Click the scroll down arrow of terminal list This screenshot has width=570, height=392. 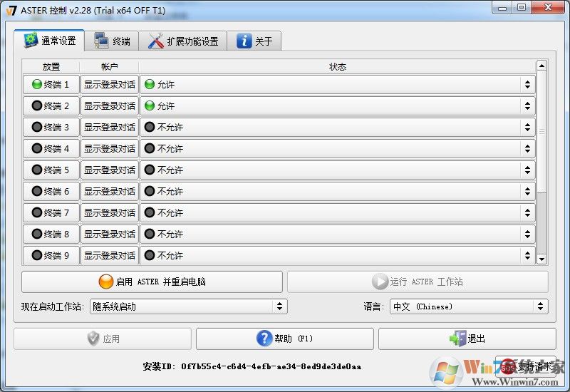click(x=541, y=259)
